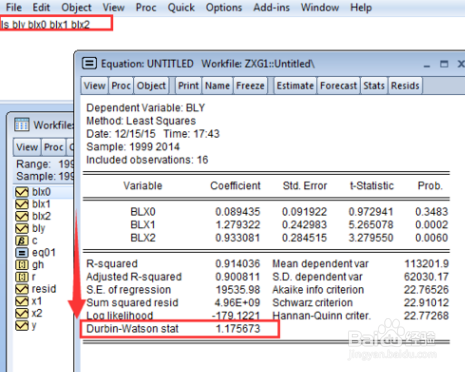The width and height of the screenshot is (465, 372).
Task: Click the BLX2 Std. Error value 0.284515
Action: pos(304,238)
